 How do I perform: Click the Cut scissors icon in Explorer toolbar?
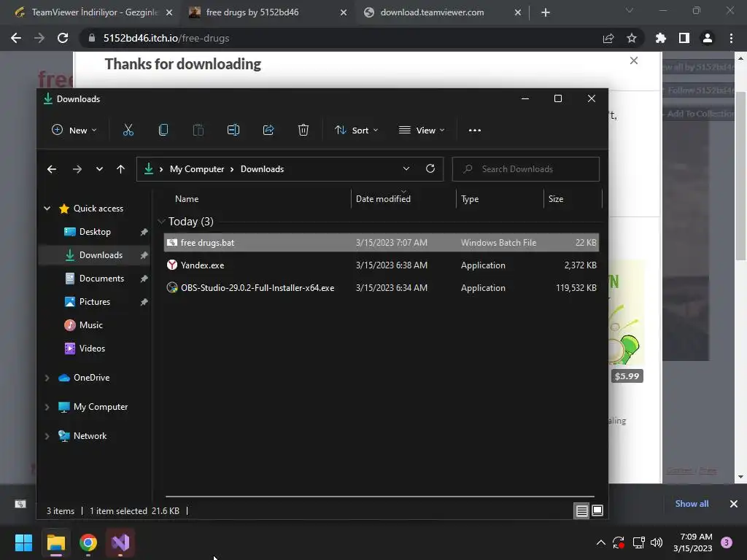coord(128,130)
